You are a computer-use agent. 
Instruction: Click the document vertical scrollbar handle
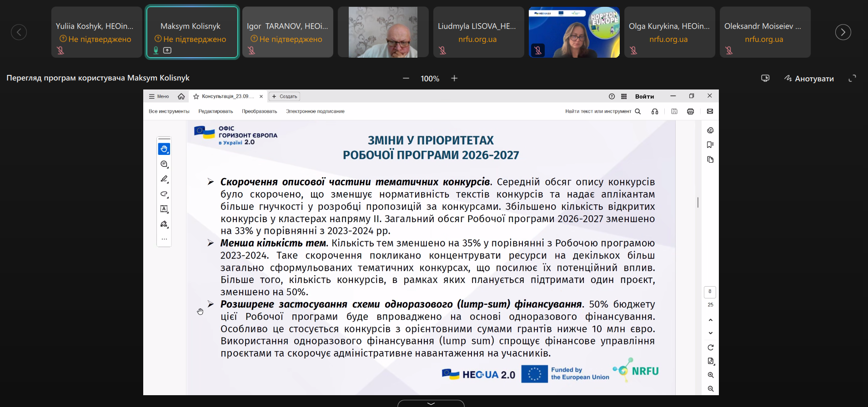[698, 202]
